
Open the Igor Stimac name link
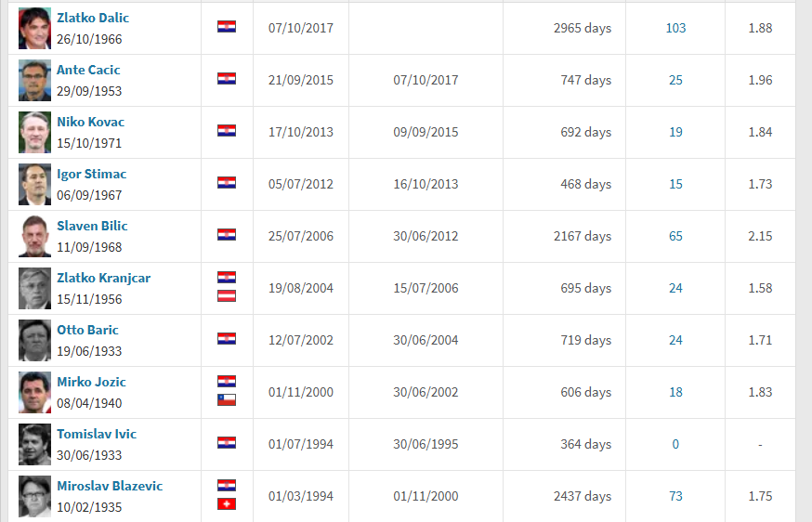[91, 174]
